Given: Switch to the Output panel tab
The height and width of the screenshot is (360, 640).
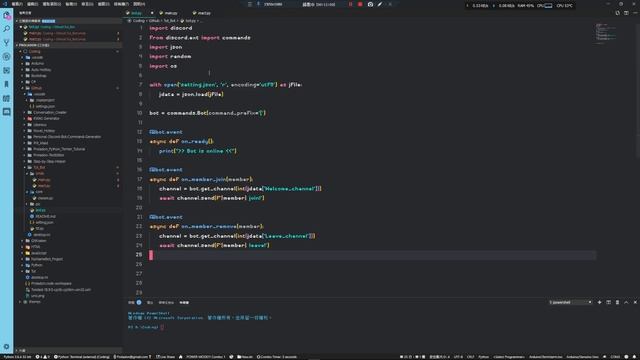Looking at the screenshot, I should (x=150, y=302).
